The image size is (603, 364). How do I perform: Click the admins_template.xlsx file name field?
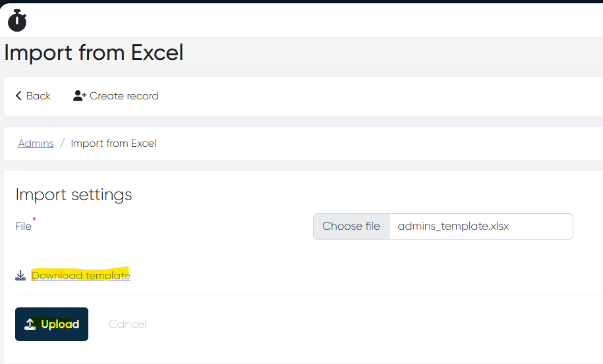pos(480,226)
